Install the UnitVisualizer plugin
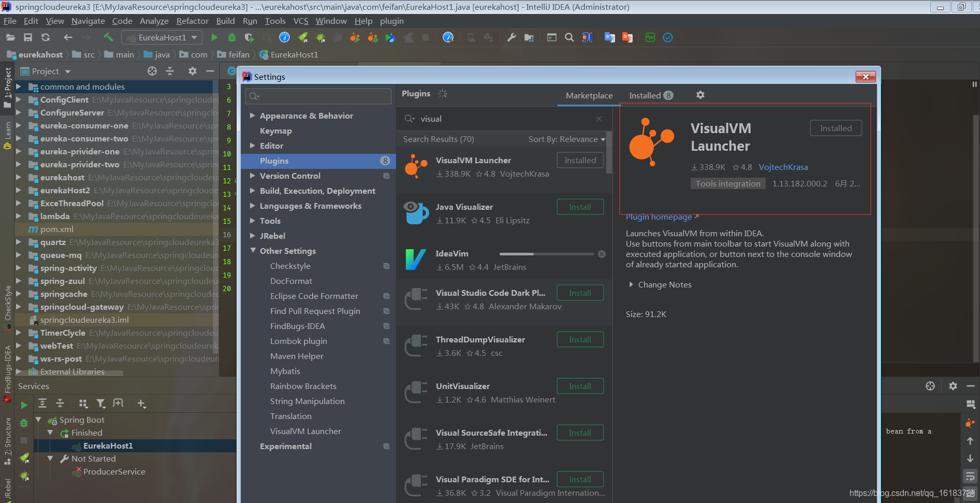 tap(580, 386)
